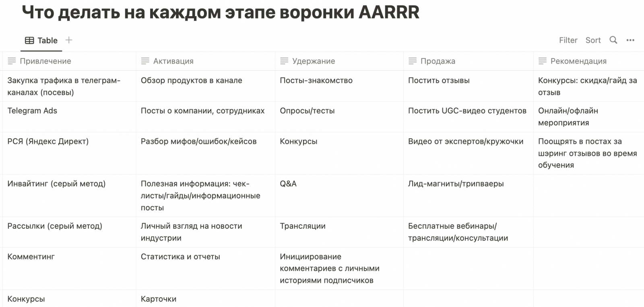Select the 'Опросы/тесты' cell

(339, 117)
